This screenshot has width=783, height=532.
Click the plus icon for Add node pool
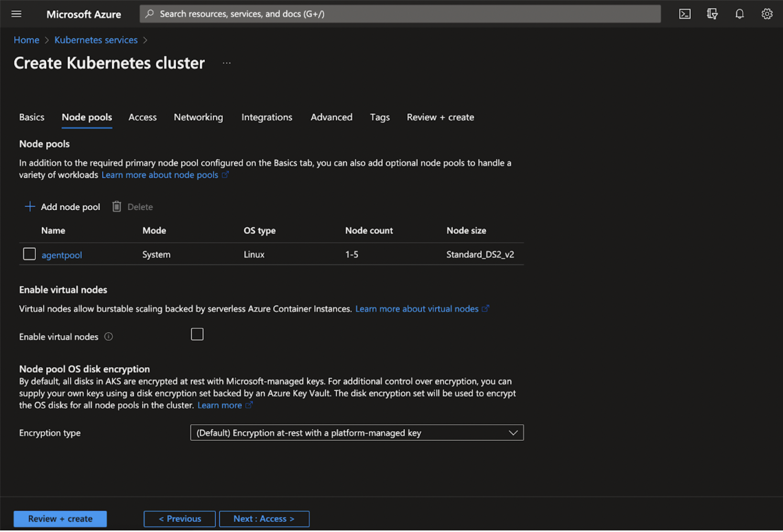pos(30,206)
